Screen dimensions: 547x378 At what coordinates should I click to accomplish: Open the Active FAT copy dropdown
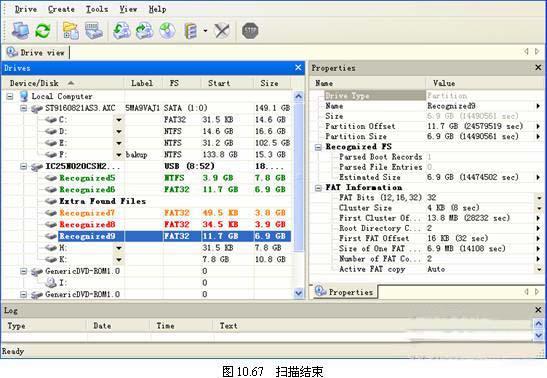(x=539, y=269)
